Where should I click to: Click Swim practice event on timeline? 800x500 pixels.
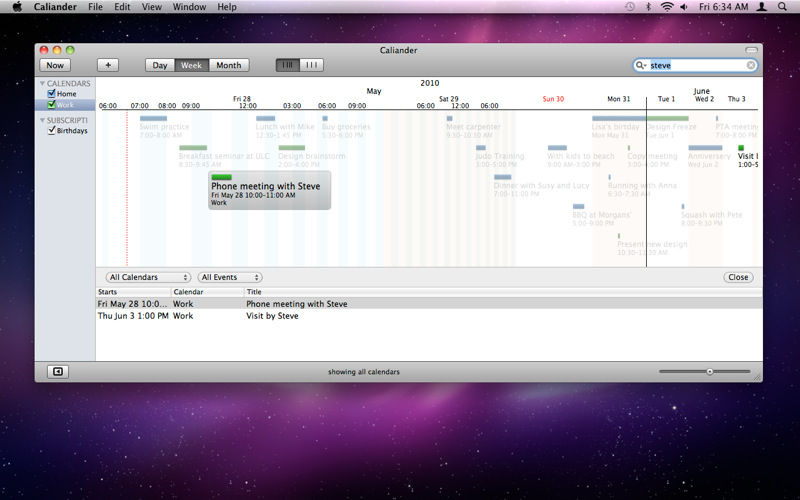[x=164, y=127]
